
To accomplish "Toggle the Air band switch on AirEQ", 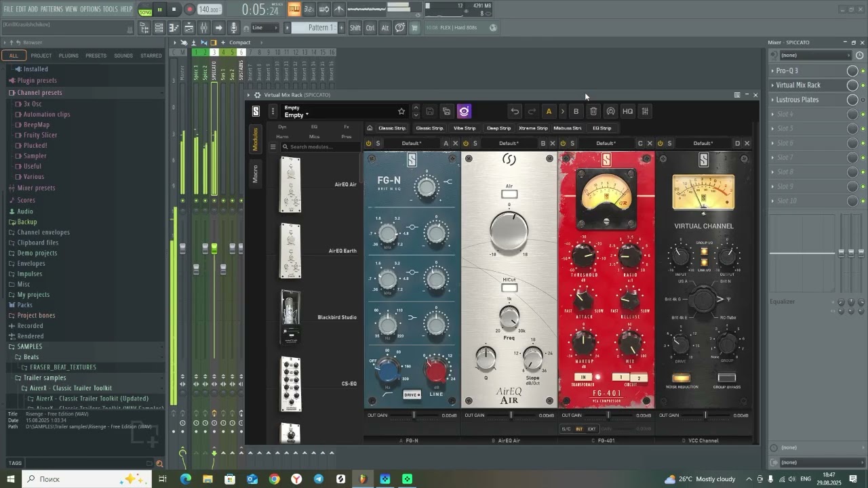I will [x=509, y=195].
